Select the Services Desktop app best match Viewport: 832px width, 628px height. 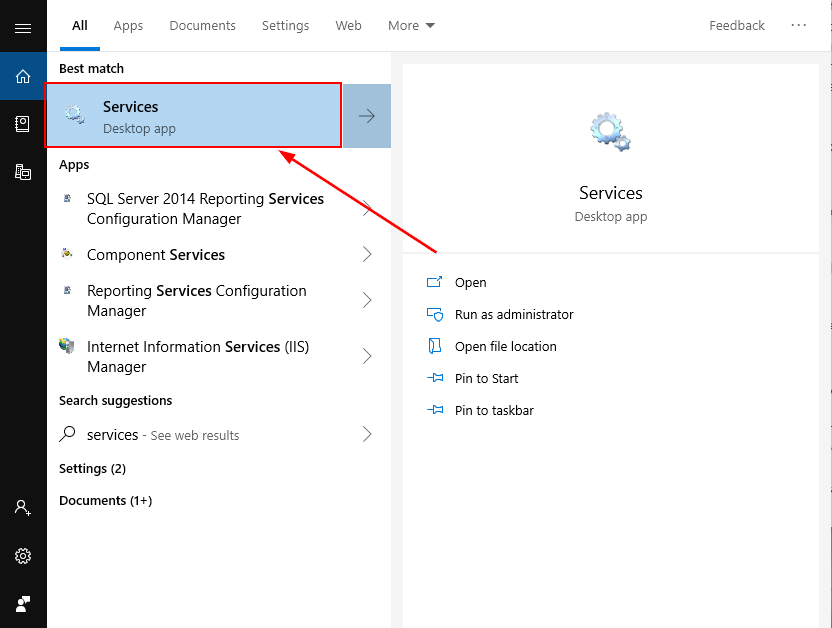pyautogui.click(x=193, y=115)
